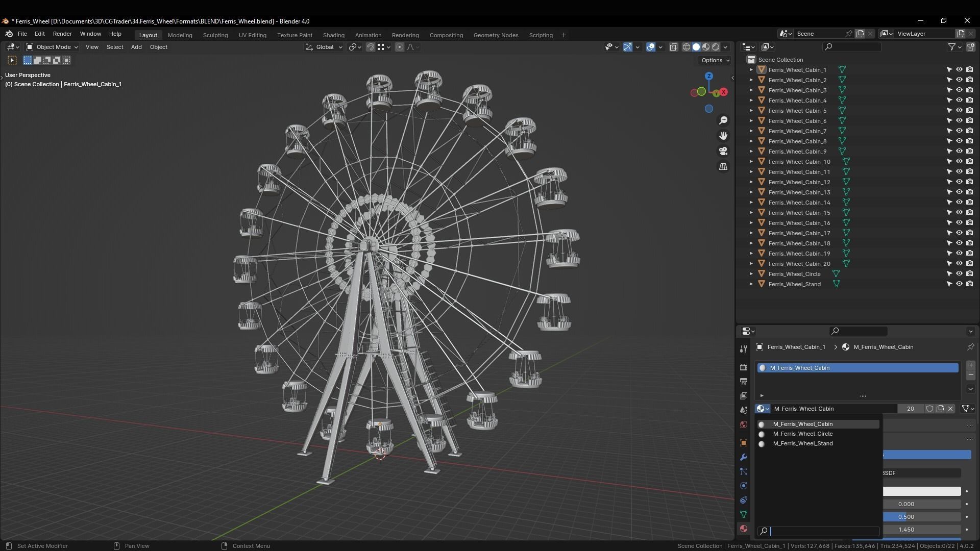Image resolution: width=980 pixels, height=551 pixels.
Task: Switch to rendered viewport shading
Action: pyautogui.click(x=716, y=47)
